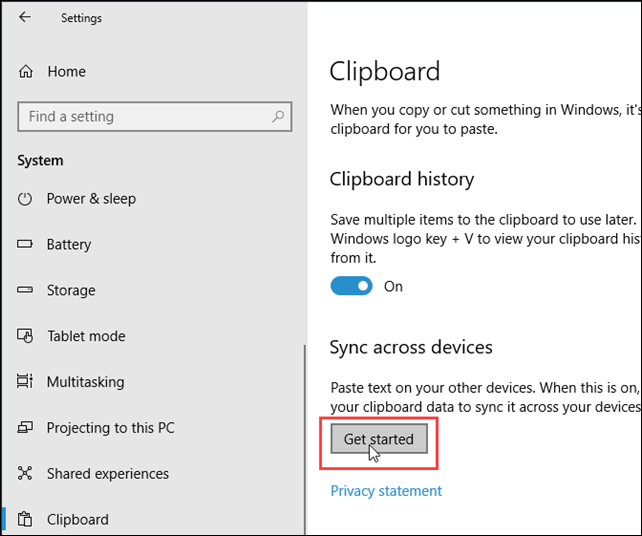Click the Home house icon
The image size is (642, 536).
pyautogui.click(x=25, y=71)
